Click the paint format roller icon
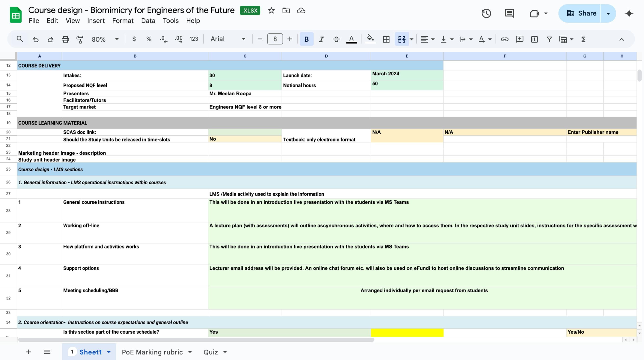 [x=80, y=39]
